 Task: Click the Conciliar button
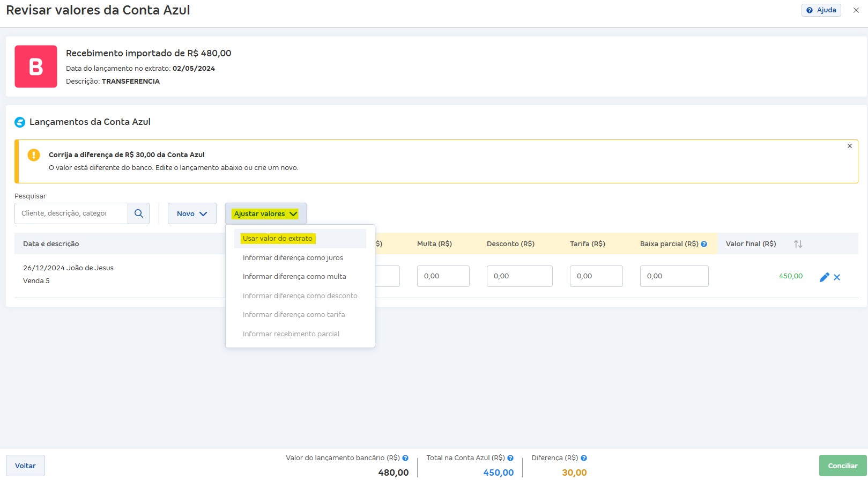click(x=843, y=466)
